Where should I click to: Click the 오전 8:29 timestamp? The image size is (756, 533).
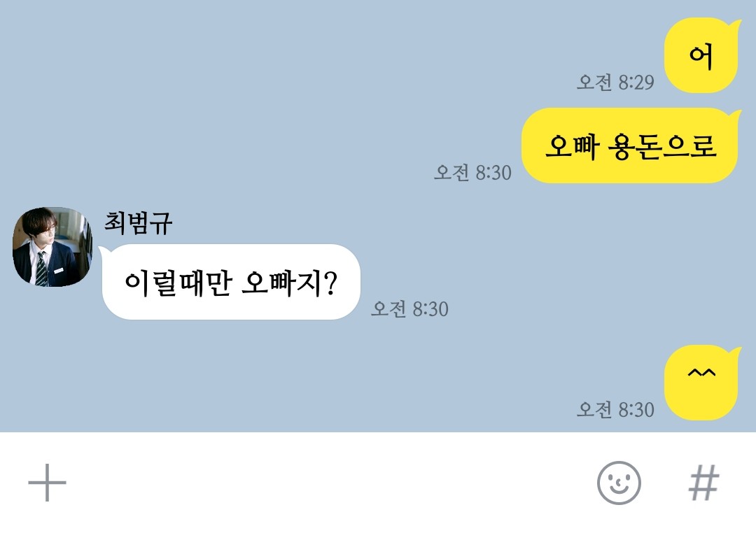coord(616,83)
